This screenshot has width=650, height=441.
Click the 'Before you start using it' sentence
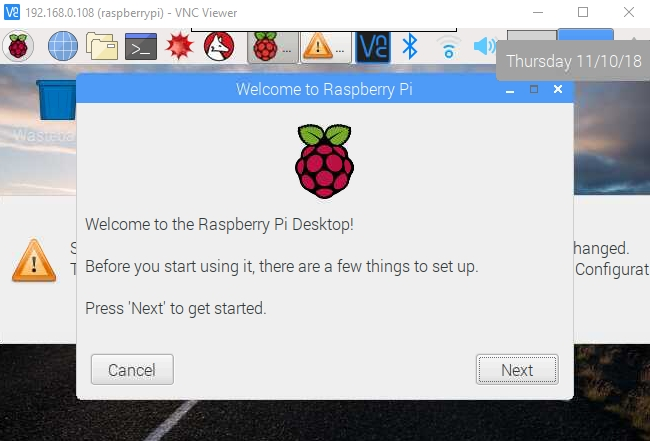tap(281, 267)
